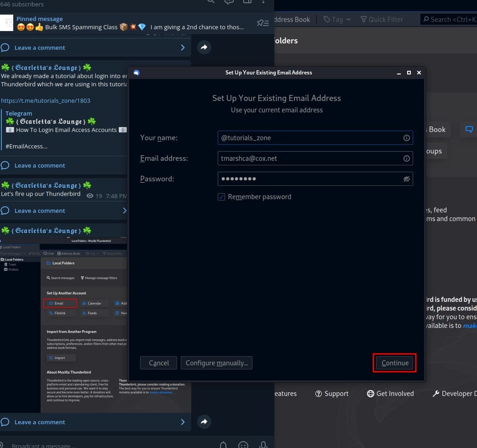Image resolution: width=477 pixels, height=448 pixels.
Task: Click the info icon in Email address field
Action: (406, 158)
